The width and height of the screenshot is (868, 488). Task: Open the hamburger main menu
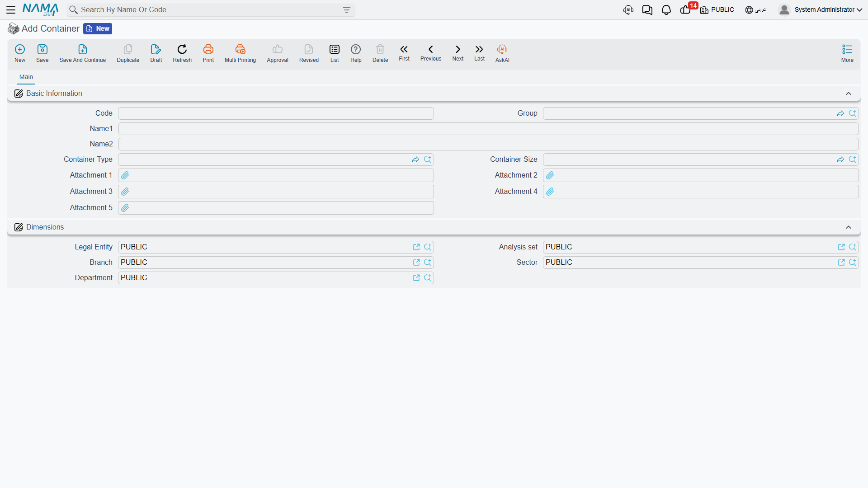click(11, 9)
